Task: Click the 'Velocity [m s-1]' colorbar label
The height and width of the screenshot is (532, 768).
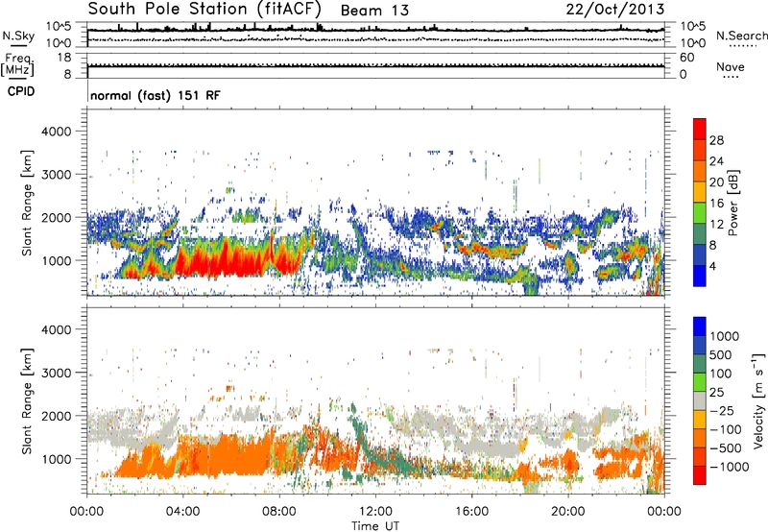Action: click(758, 400)
